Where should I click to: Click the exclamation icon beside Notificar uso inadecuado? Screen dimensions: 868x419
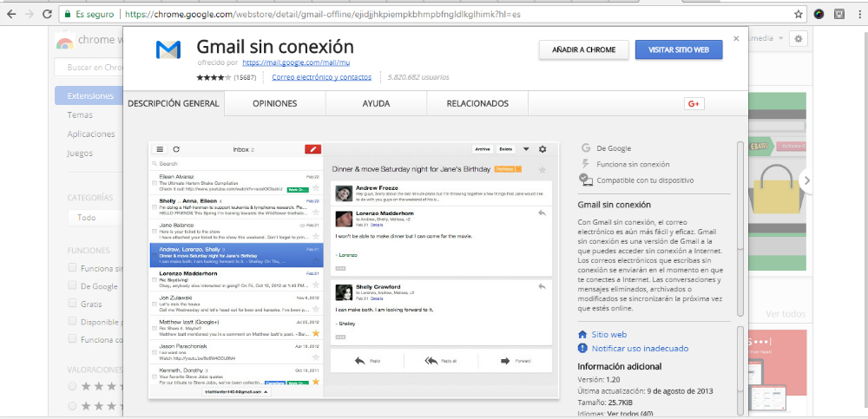583,348
